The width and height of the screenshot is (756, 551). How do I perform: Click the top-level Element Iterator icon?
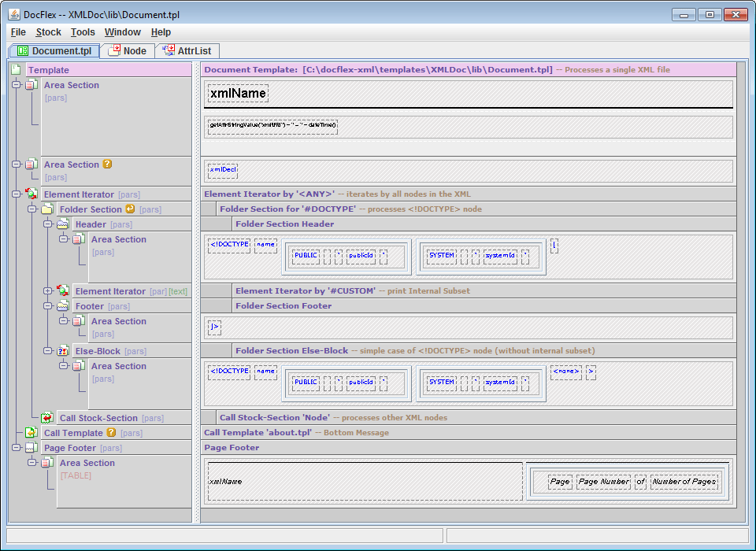click(x=31, y=194)
